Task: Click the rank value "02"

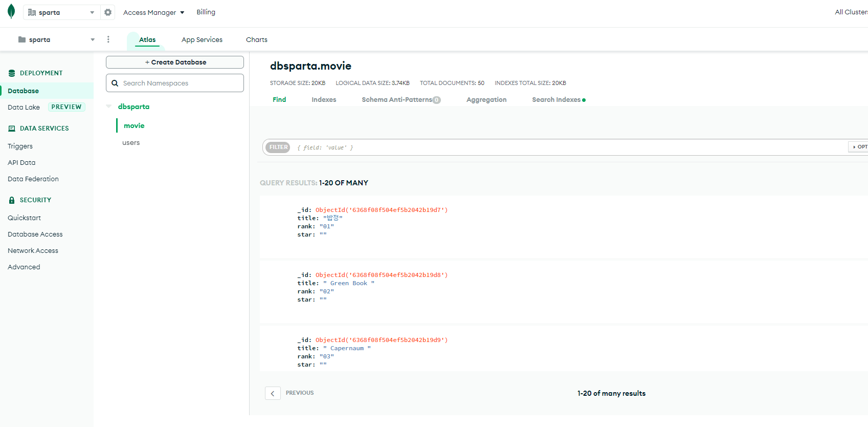Action: point(327,291)
